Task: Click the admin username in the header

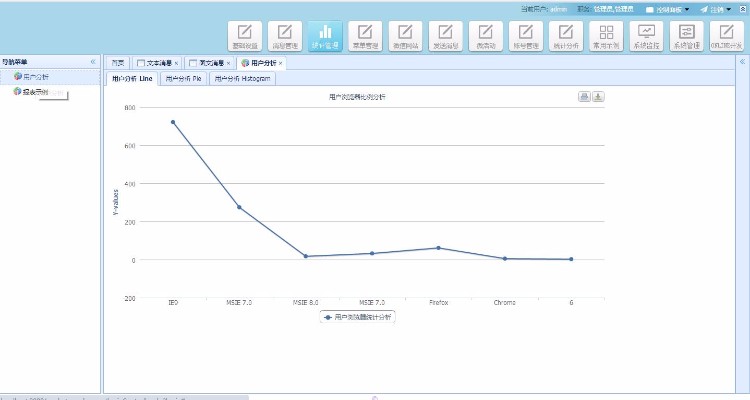Action: click(x=558, y=9)
